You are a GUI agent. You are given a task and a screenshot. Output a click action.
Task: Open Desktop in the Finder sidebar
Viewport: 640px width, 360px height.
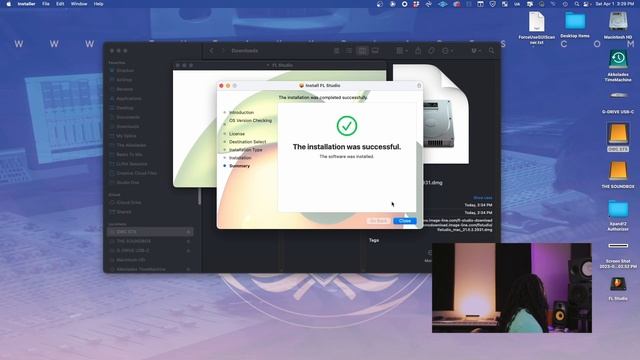pyautogui.click(x=125, y=108)
